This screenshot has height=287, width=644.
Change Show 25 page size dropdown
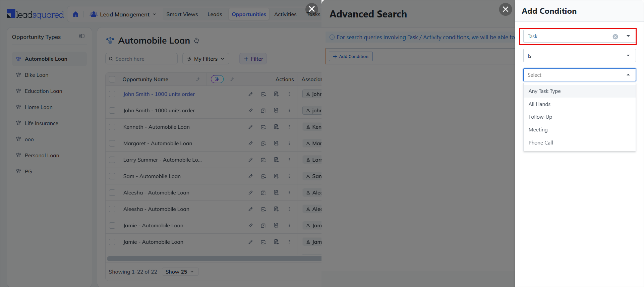click(180, 272)
